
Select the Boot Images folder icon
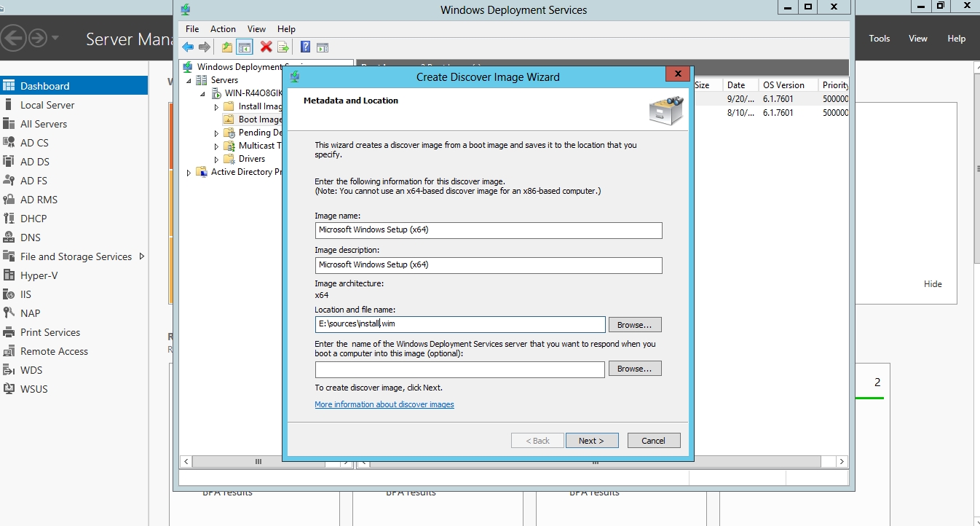pos(229,119)
